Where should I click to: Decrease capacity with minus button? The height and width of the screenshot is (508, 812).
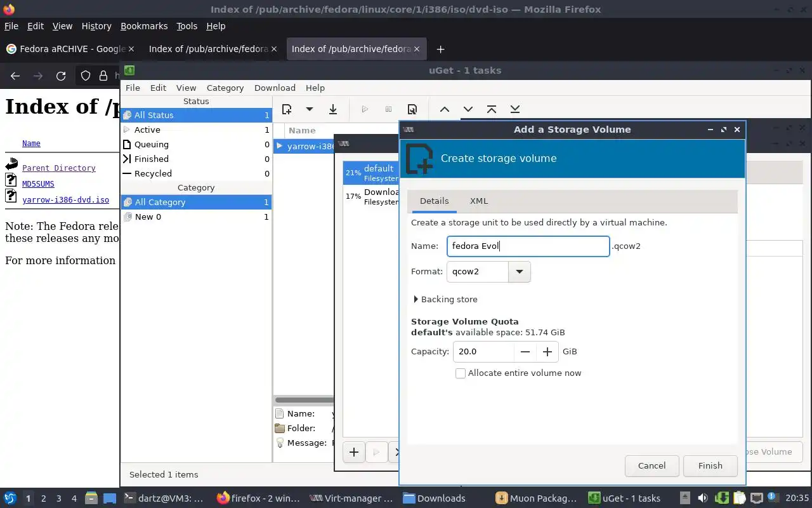coord(525,352)
